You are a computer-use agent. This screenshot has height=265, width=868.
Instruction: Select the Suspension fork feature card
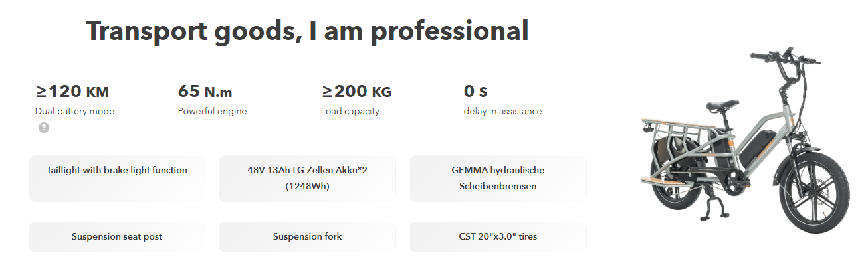pos(307,237)
